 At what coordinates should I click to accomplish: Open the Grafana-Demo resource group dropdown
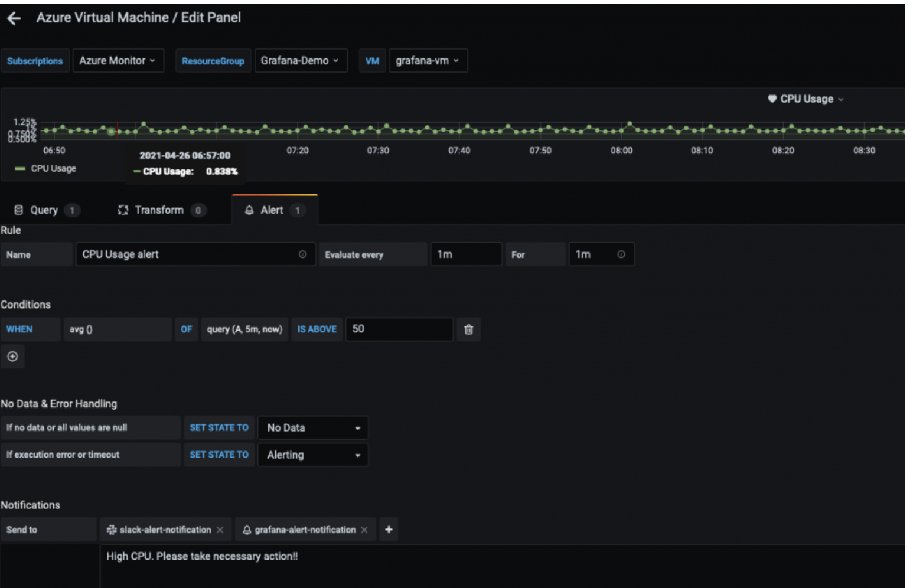click(x=301, y=61)
